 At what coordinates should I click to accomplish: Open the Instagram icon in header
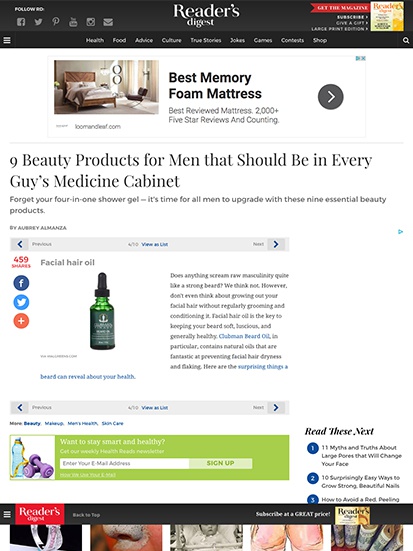coord(91,22)
